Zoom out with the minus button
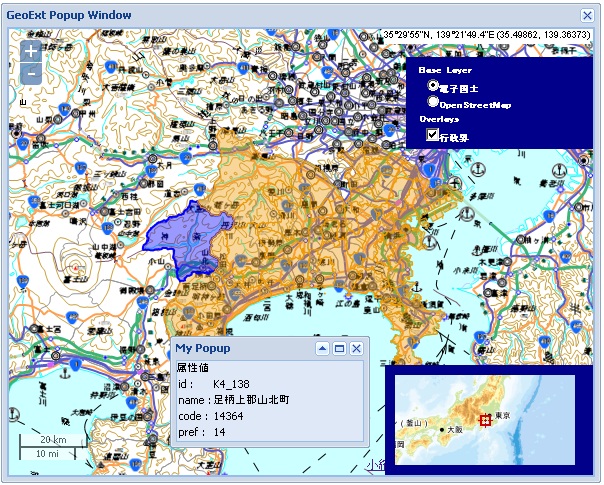 tap(31, 73)
